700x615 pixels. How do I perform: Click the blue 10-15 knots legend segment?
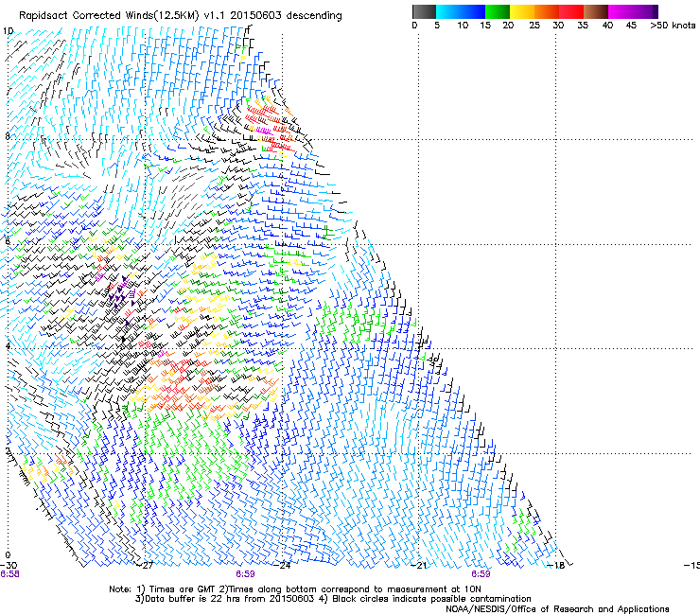(473, 11)
